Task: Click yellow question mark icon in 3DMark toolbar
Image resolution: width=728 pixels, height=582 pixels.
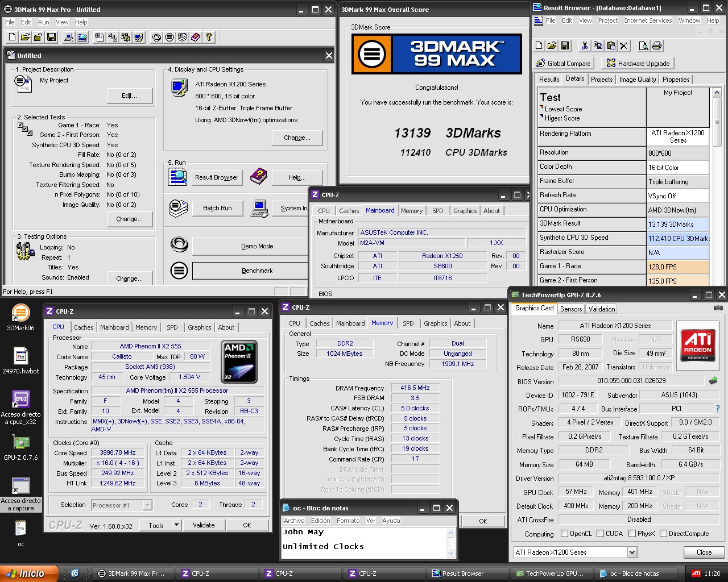Action: (x=209, y=37)
